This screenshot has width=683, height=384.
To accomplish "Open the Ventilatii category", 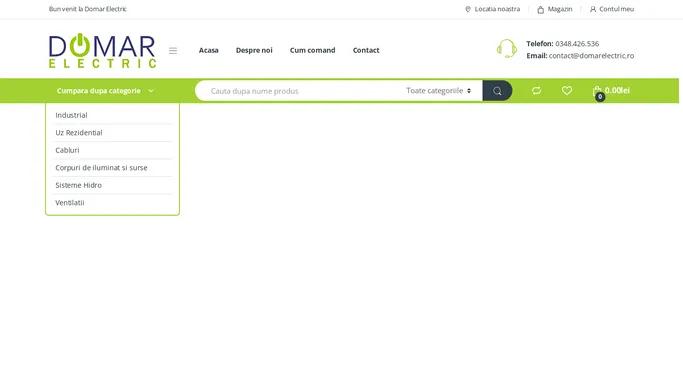I will tap(70, 202).
